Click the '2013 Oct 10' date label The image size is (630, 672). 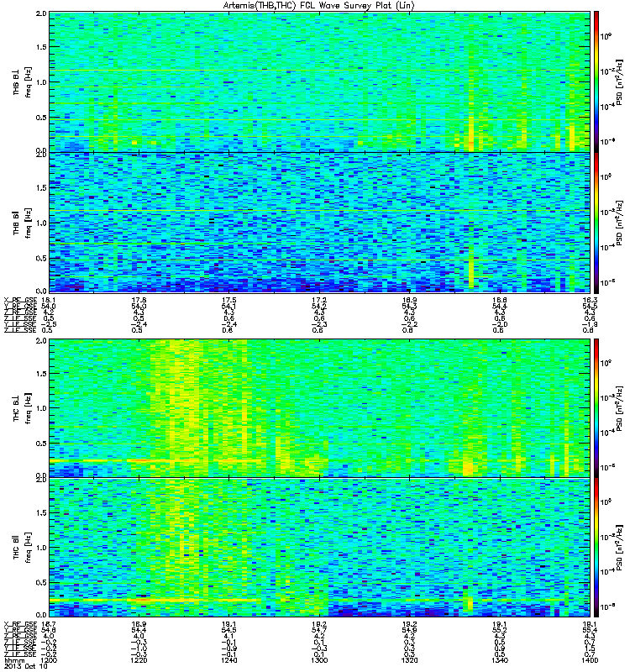tap(25, 667)
